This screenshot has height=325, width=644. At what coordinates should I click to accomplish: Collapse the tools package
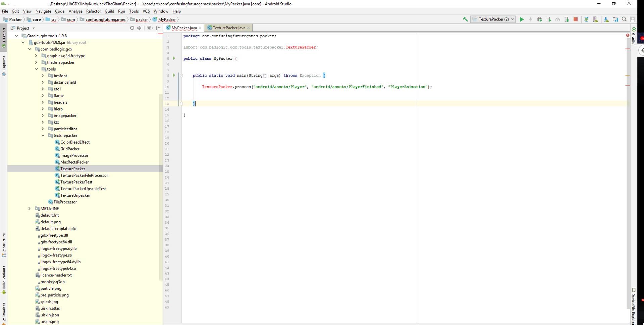pyautogui.click(x=36, y=69)
